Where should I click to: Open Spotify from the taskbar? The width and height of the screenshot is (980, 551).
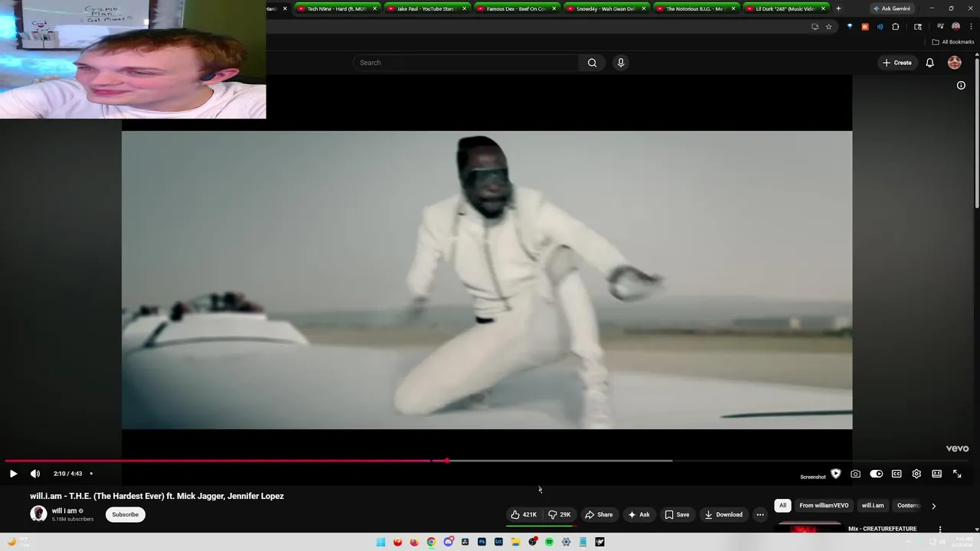pyautogui.click(x=549, y=542)
